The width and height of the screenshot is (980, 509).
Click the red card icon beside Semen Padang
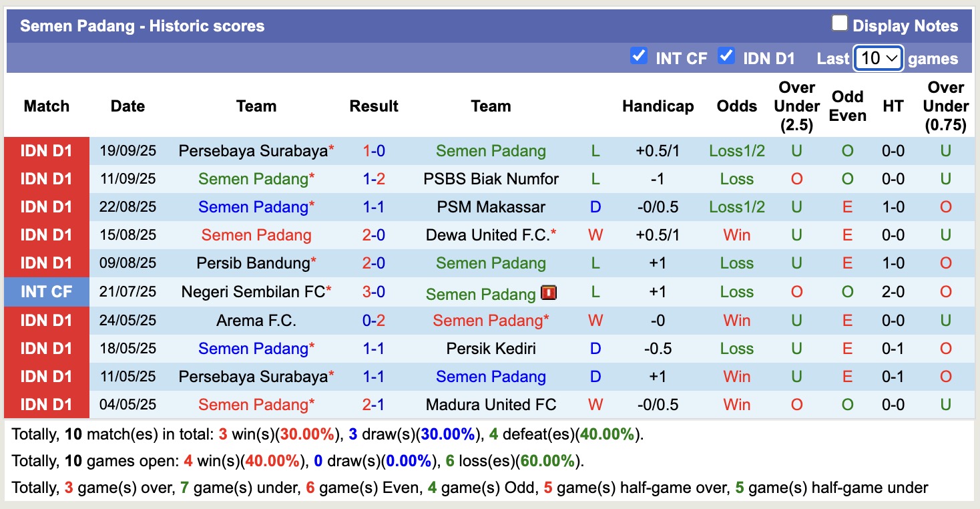point(549,293)
